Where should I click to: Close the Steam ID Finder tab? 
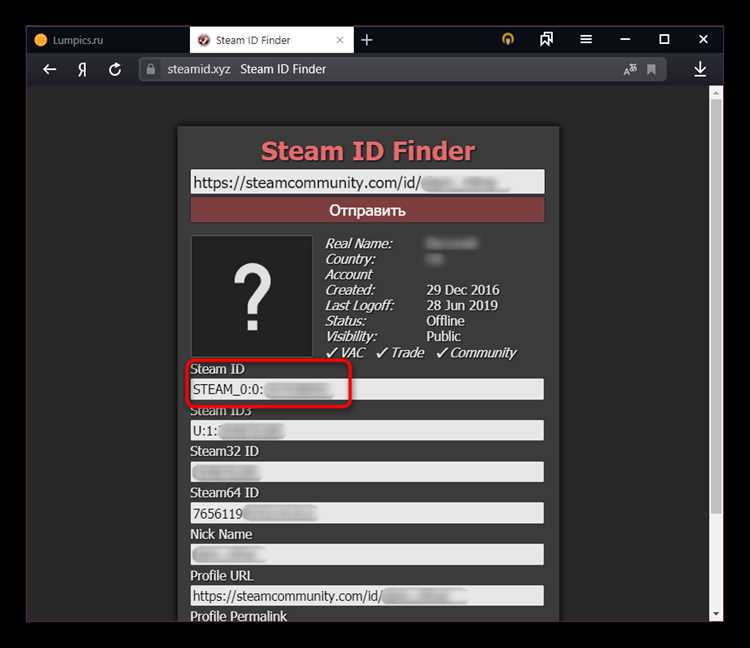(x=340, y=40)
